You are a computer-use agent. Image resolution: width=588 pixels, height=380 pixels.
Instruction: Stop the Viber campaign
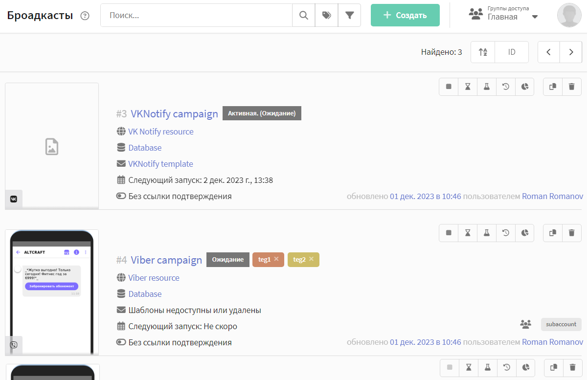click(x=449, y=233)
